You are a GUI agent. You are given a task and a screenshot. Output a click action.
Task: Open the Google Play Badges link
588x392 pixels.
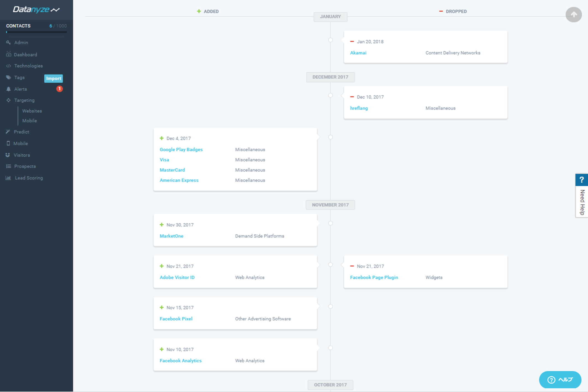click(x=181, y=149)
